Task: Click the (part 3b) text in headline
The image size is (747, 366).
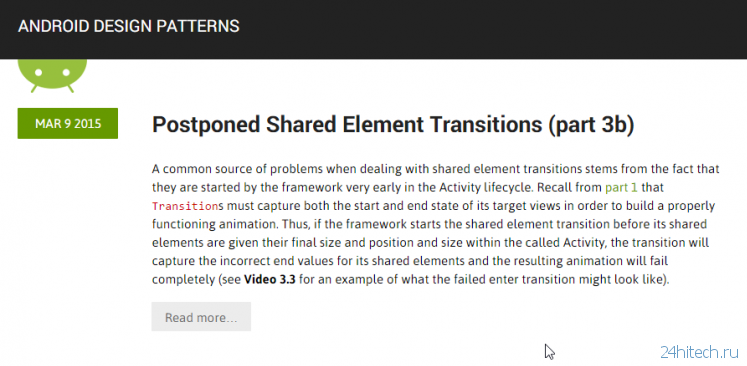Action: click(591, 125)
